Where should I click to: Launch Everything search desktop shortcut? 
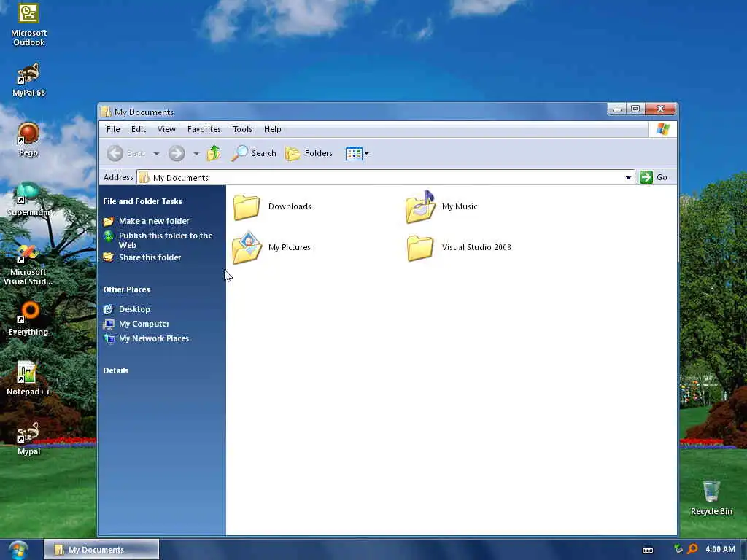tap(28, 319)
